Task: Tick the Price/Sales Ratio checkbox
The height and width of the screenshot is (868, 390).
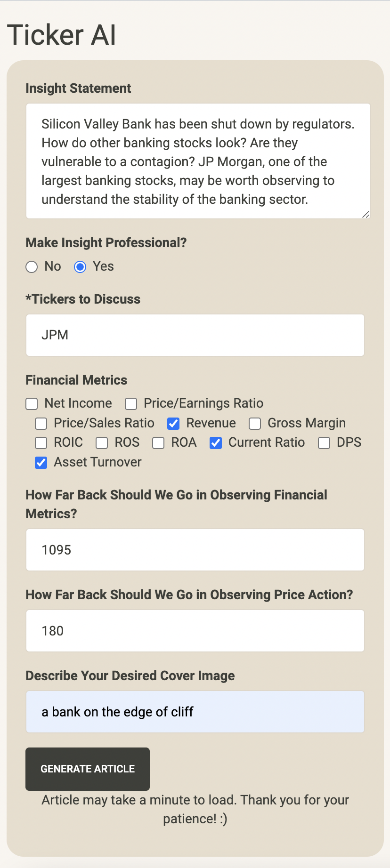Action: (41, 424)
